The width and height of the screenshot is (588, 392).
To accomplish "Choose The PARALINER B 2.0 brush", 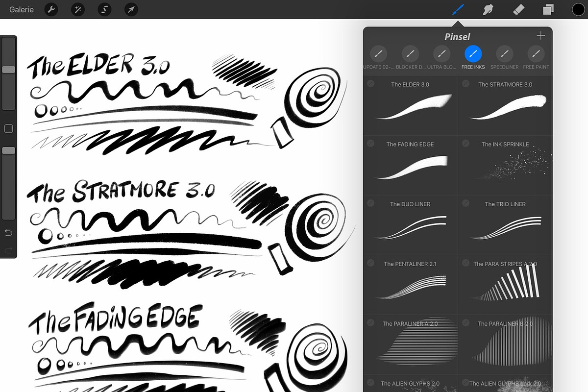I will pyautogui.click(x=505, y=344).
